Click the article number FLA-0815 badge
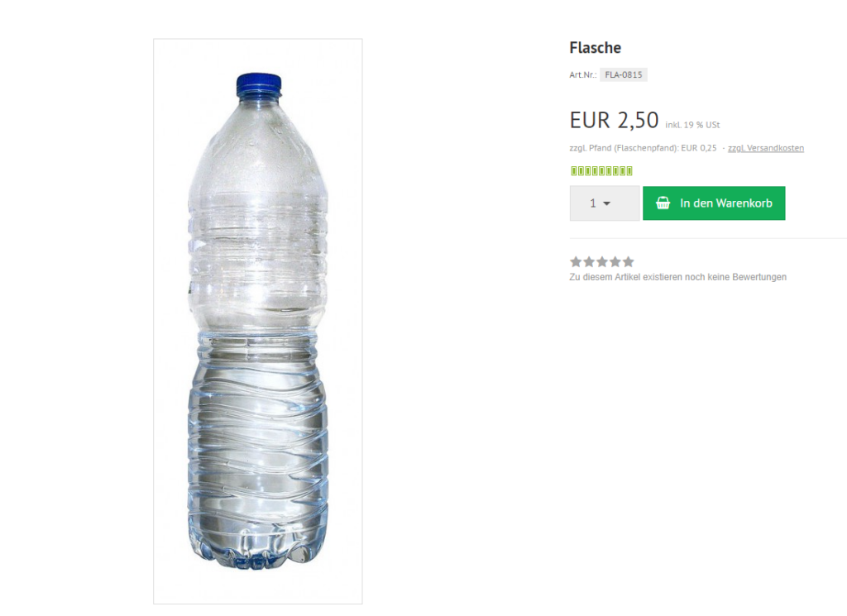 (623, 74)
